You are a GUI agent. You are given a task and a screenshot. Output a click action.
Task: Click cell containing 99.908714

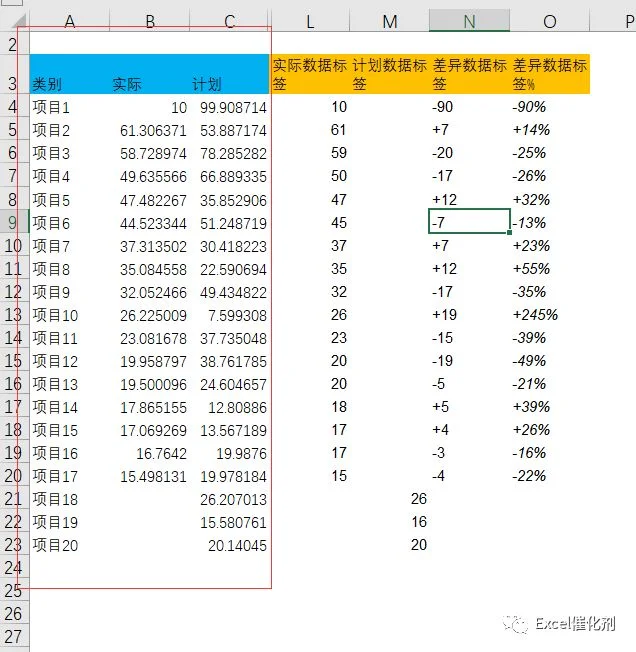coord(229,108)
